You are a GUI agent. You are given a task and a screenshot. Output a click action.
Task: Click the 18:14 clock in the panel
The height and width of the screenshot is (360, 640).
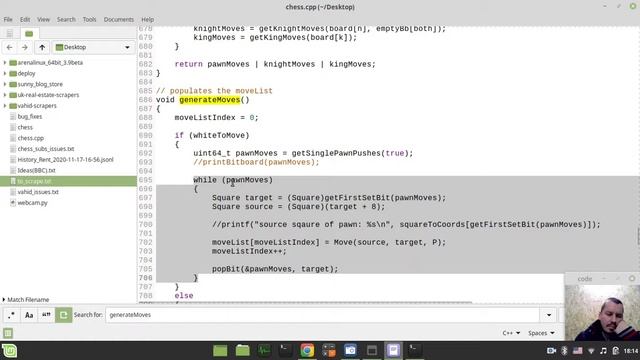click(631, 351)
